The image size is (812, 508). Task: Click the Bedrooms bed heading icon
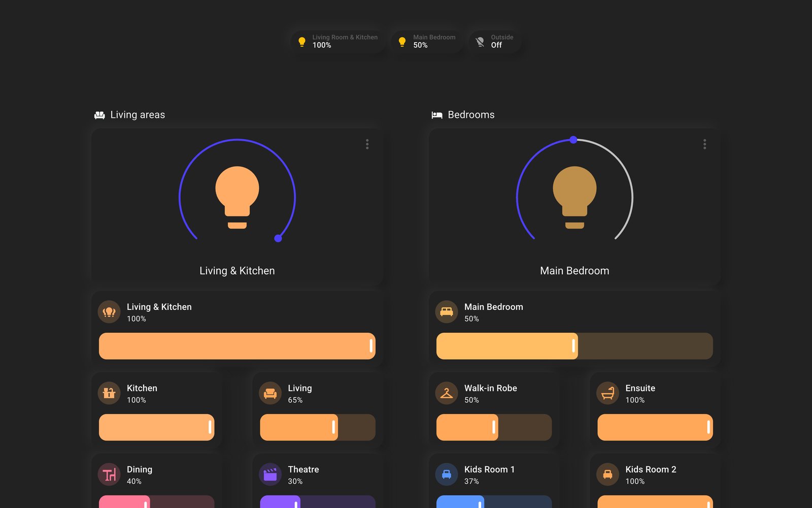[x=437, y=115]
